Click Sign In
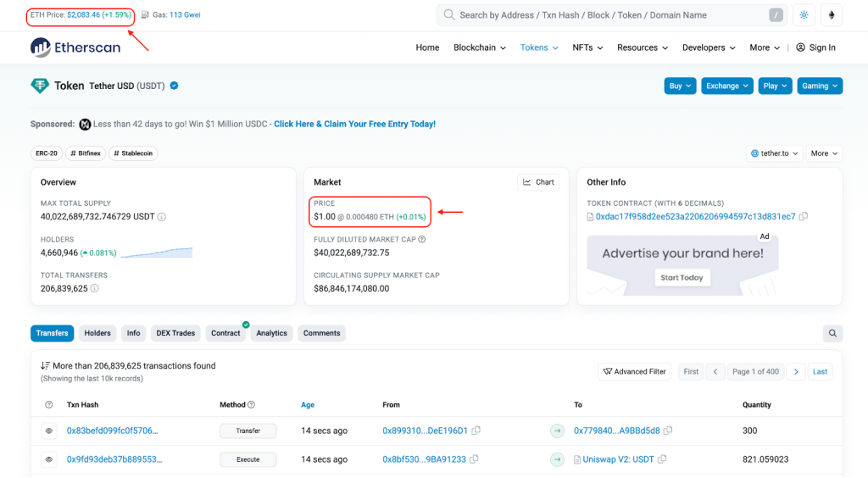Screen dimensions: 868x478 pos(816,47)
